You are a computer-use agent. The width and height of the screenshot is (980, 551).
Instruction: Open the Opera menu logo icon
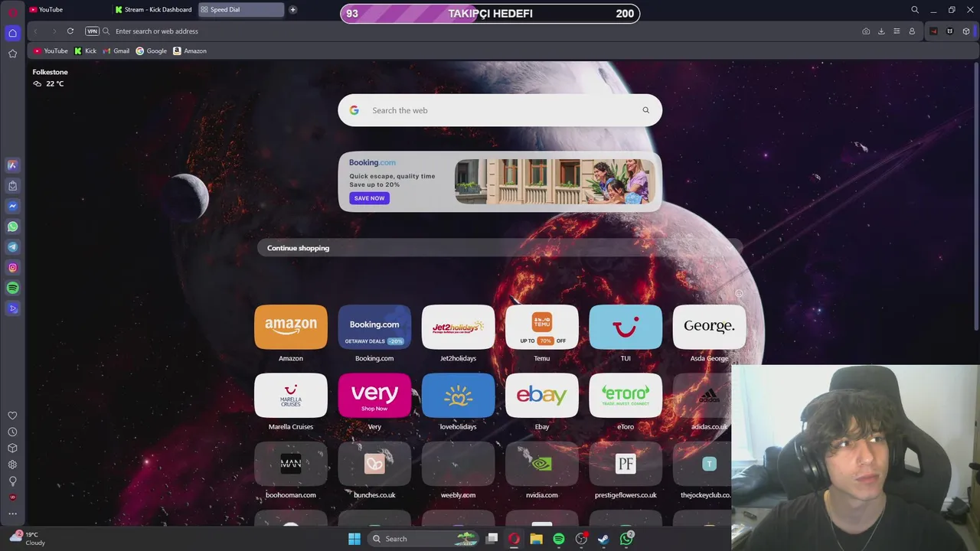click(12, 11)
